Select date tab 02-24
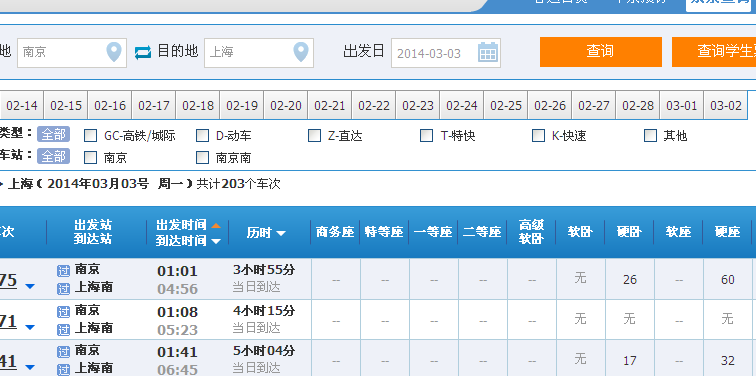Image resolution: width=756 pixels, height=376 pixels. coord(462,106)
